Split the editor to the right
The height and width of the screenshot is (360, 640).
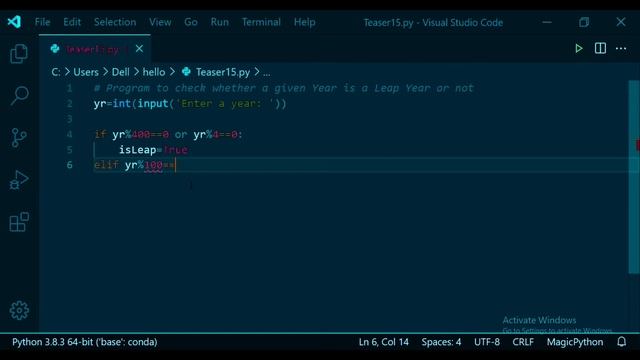pyautogui.click(x=600, y=49)
